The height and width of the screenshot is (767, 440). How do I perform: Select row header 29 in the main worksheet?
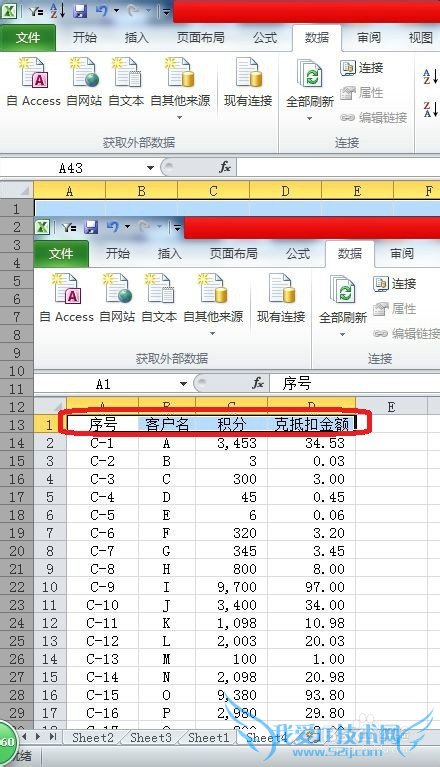pyautogui.click(x=17, y=713)
